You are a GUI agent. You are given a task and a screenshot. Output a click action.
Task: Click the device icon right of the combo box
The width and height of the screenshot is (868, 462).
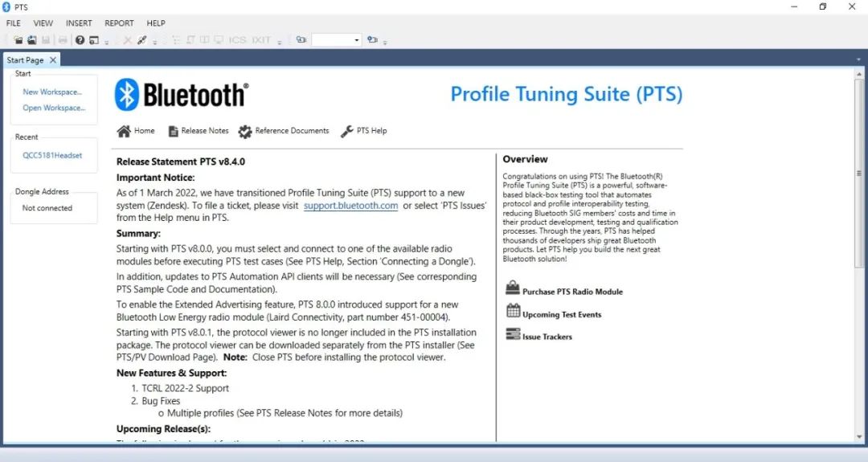tap(373, 40)
